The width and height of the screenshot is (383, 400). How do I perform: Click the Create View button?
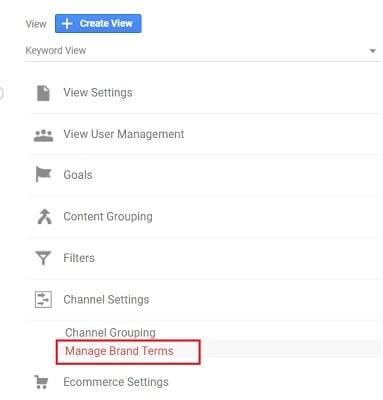pos(98,24)
